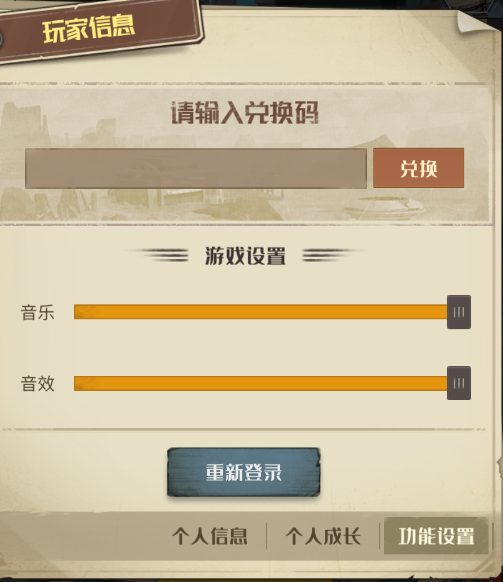Click the 兑换 redeem button
Screen dimensions: 503x582
pos(418,168)
